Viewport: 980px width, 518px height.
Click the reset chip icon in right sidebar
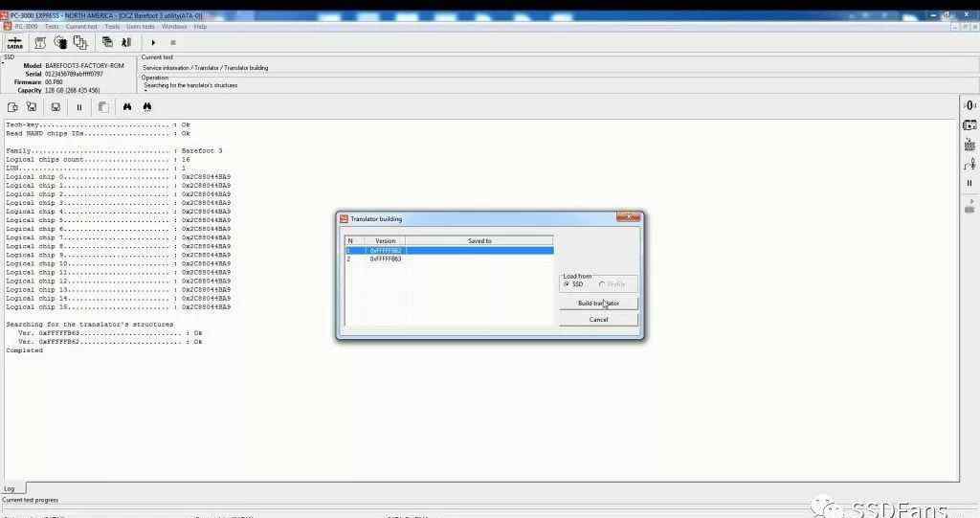coord(969,145)
